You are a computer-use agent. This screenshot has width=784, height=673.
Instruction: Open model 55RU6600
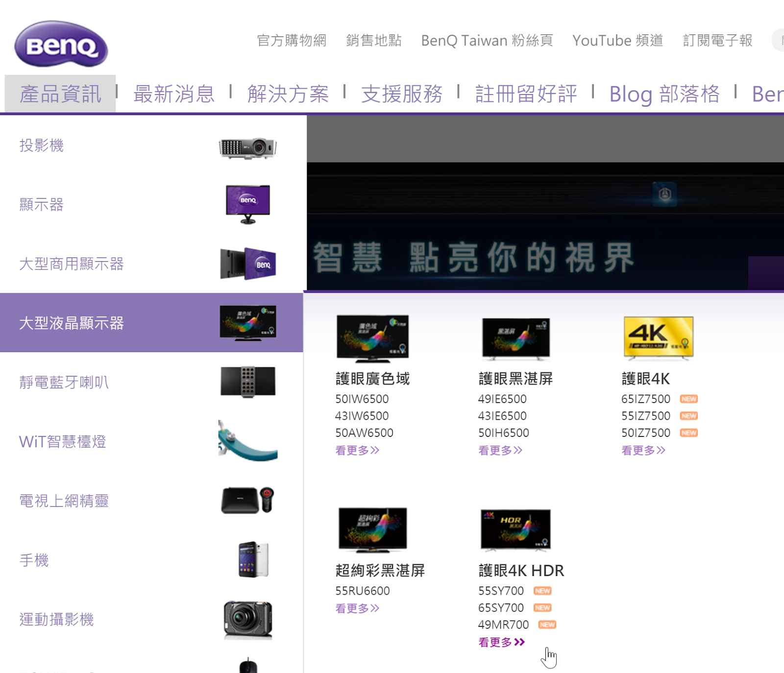(363, 591)
